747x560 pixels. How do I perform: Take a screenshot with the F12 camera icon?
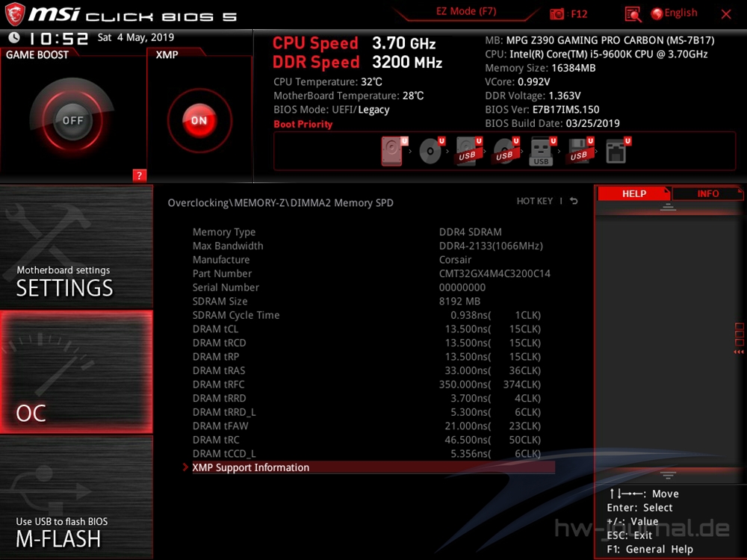[x=557, y=14]
